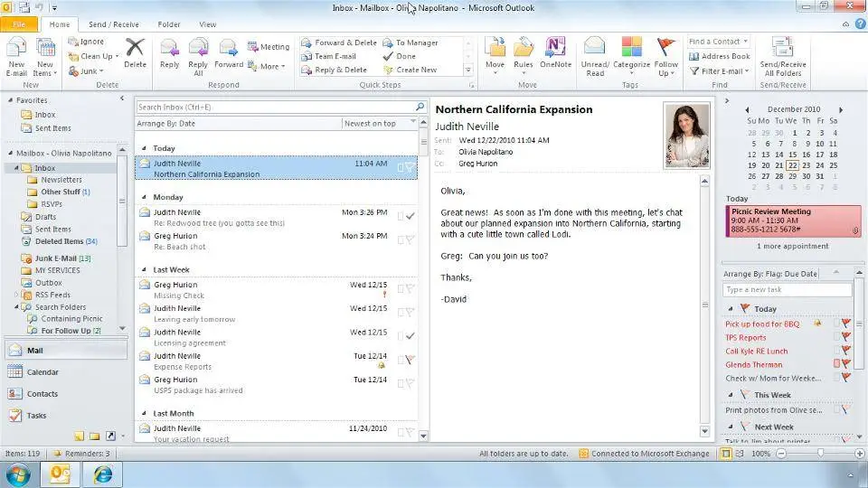868x488 pixels.
Task: Go to previous month in calendar
Action: pyautogui.click(x=747, y=109)
